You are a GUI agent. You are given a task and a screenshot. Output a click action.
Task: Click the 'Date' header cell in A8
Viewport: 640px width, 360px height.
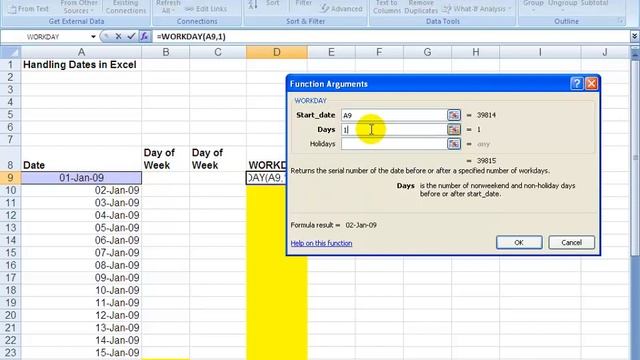(x=81, y=159)
